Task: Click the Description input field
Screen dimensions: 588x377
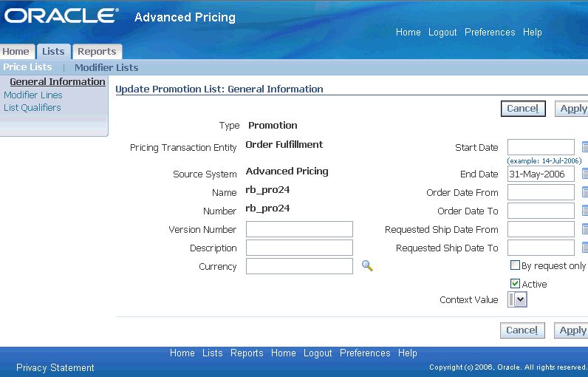Action: [299, 248]
